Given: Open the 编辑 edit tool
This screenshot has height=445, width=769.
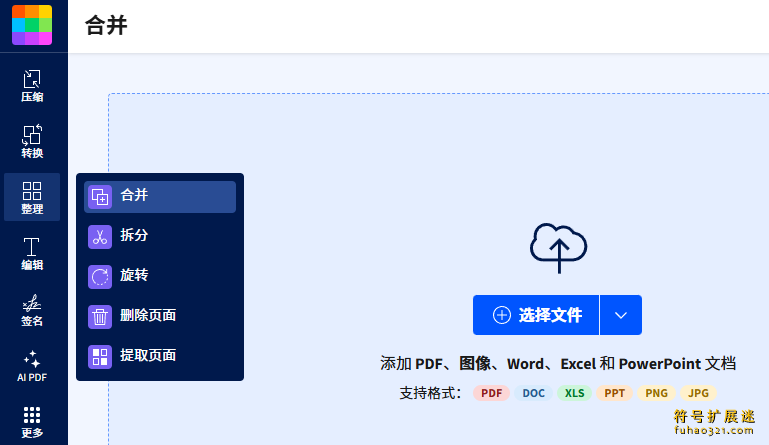Looking at the screenshot, I should pos(32,254).
